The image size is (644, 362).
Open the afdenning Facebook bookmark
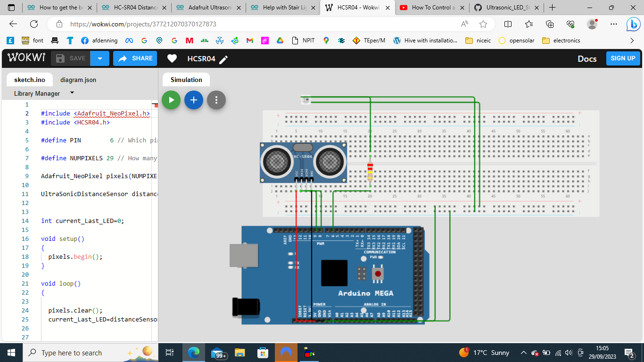[x=99, y=41]
